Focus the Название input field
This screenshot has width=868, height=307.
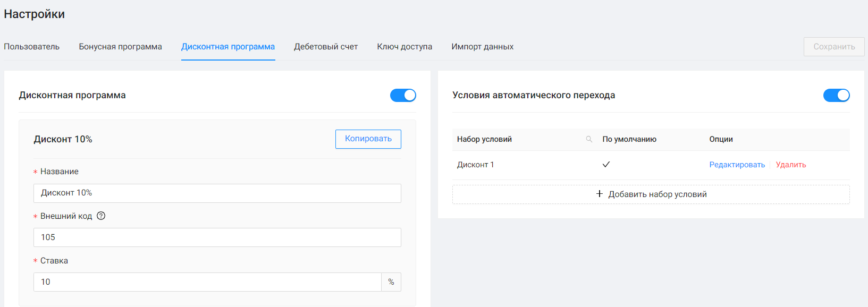pyautogui.click(x=217, y=193)
